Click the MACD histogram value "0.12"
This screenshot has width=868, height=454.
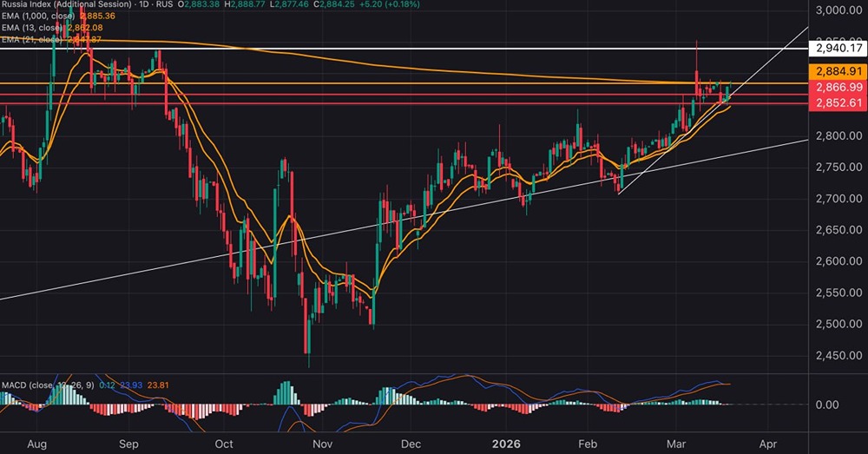coord(108,385)
